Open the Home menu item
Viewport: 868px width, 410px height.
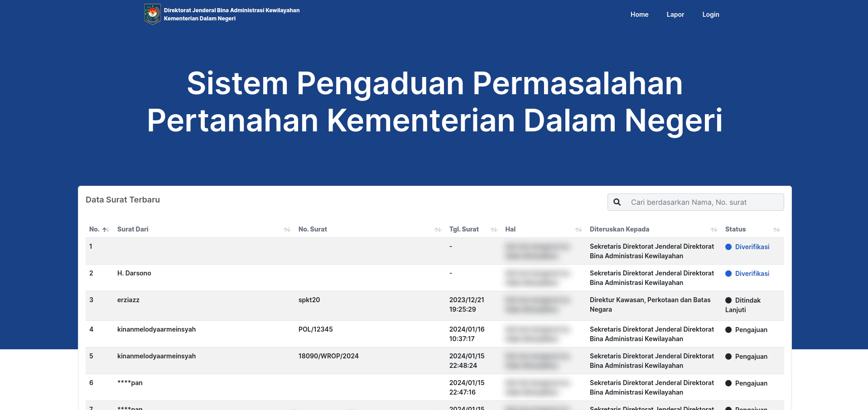[x=639, y=14]
